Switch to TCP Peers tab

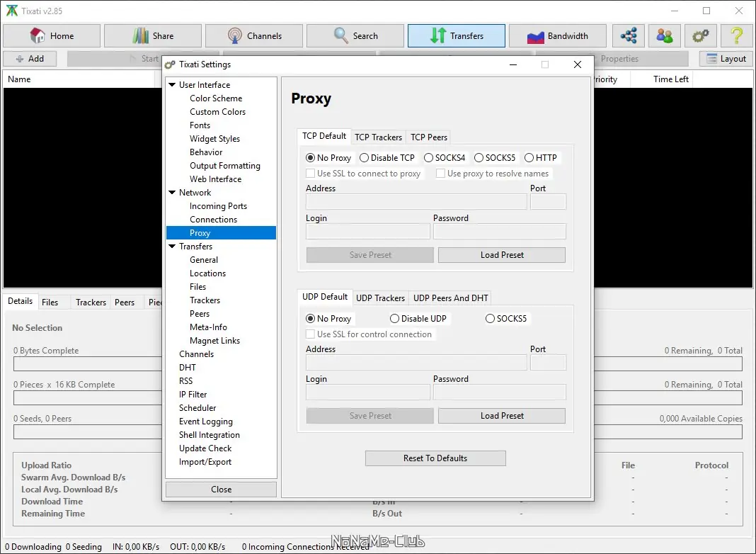(429, 137)
